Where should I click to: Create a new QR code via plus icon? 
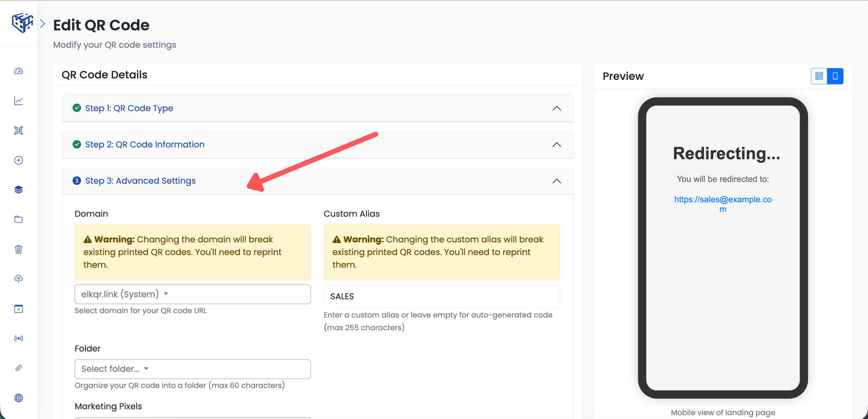point(19,160)
